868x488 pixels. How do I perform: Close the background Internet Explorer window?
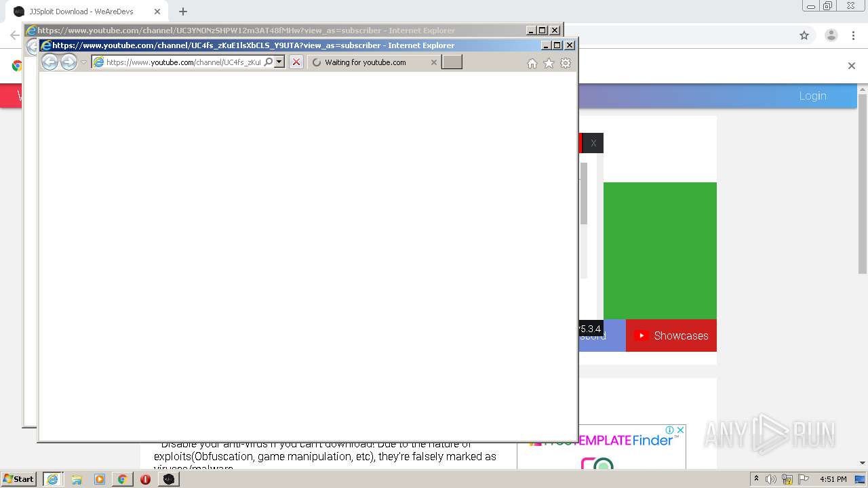point(555,30)
